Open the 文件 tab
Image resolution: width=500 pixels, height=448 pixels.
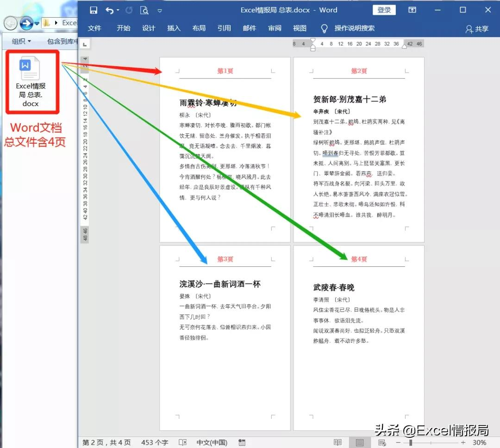click(x=94, y=28)
